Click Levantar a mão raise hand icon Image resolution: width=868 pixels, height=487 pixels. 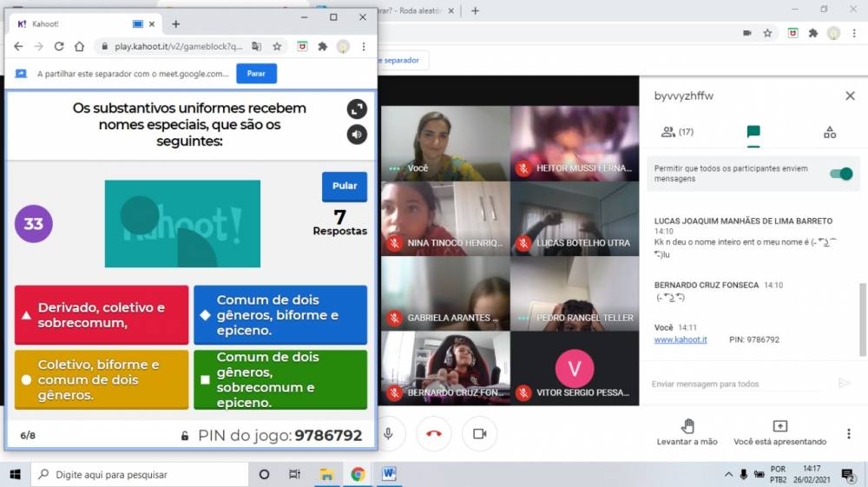(x=687, y=426)
